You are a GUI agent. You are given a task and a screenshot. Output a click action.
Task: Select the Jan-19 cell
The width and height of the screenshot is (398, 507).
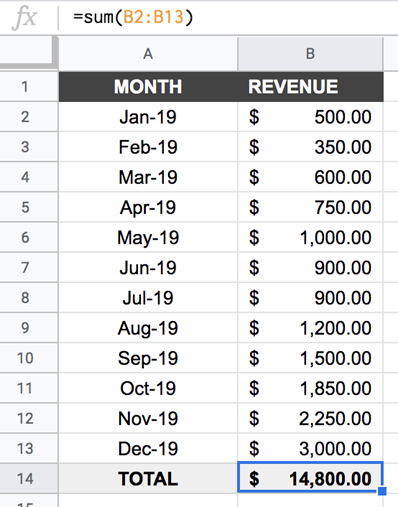click(x=148, y=117)
